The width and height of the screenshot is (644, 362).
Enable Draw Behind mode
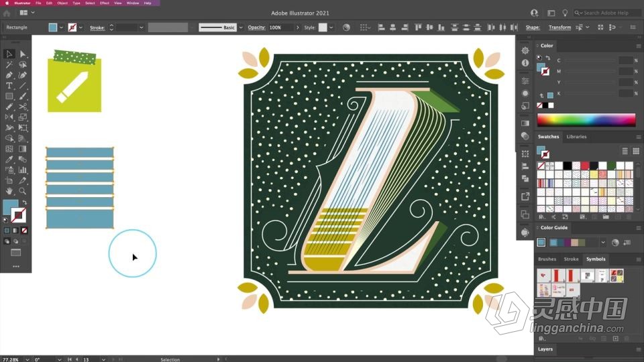pos(15,241)
